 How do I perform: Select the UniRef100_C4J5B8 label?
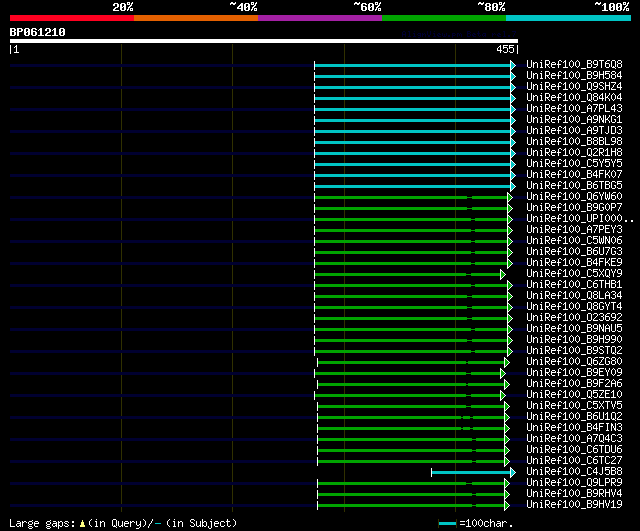pos(574,472)
